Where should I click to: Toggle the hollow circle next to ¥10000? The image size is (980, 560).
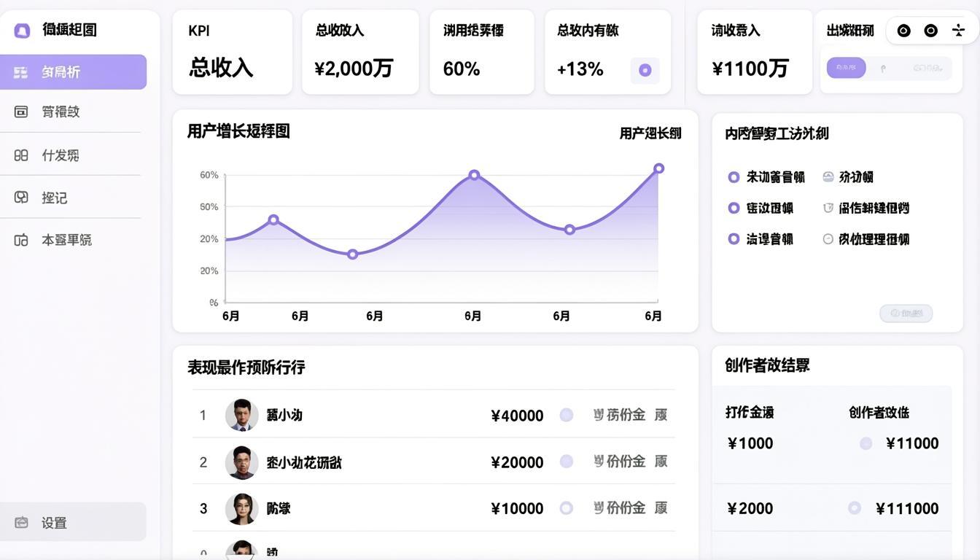(567, 507)
